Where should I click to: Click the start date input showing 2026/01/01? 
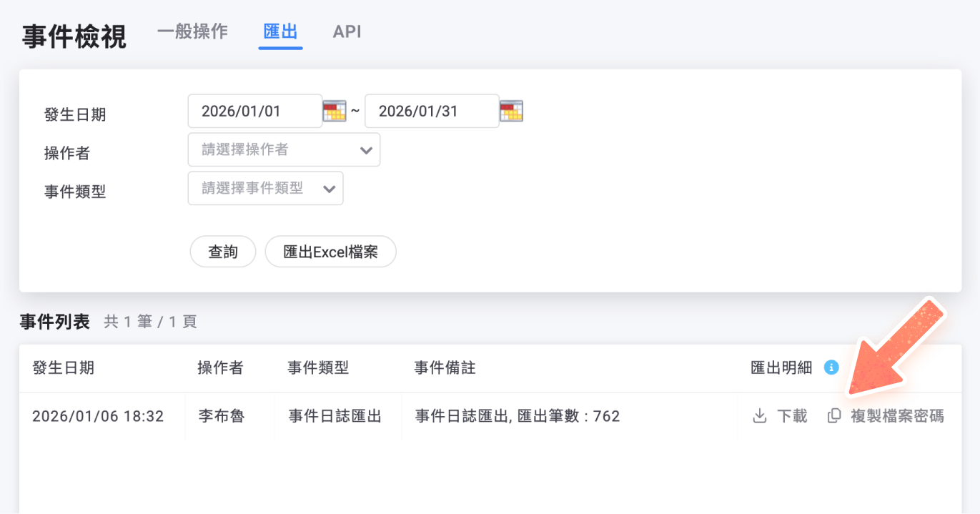(254, 110)
